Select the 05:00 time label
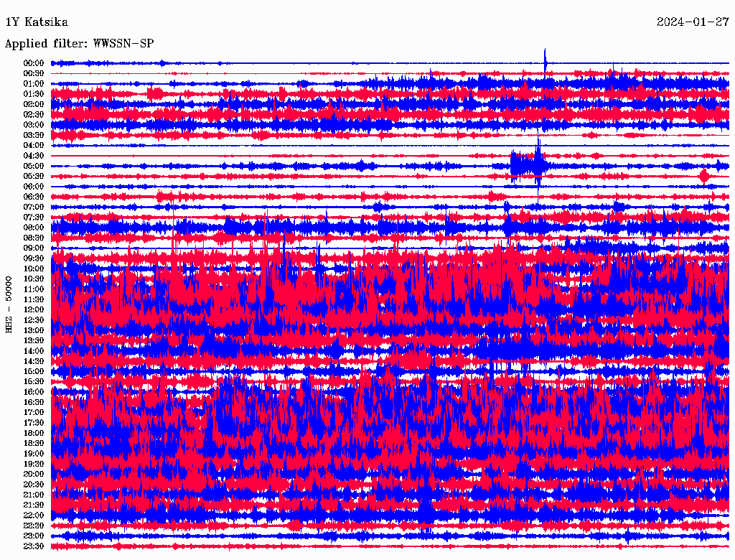Image resolution: width=735 pixels, height=560 pixels. click(34, 166)
